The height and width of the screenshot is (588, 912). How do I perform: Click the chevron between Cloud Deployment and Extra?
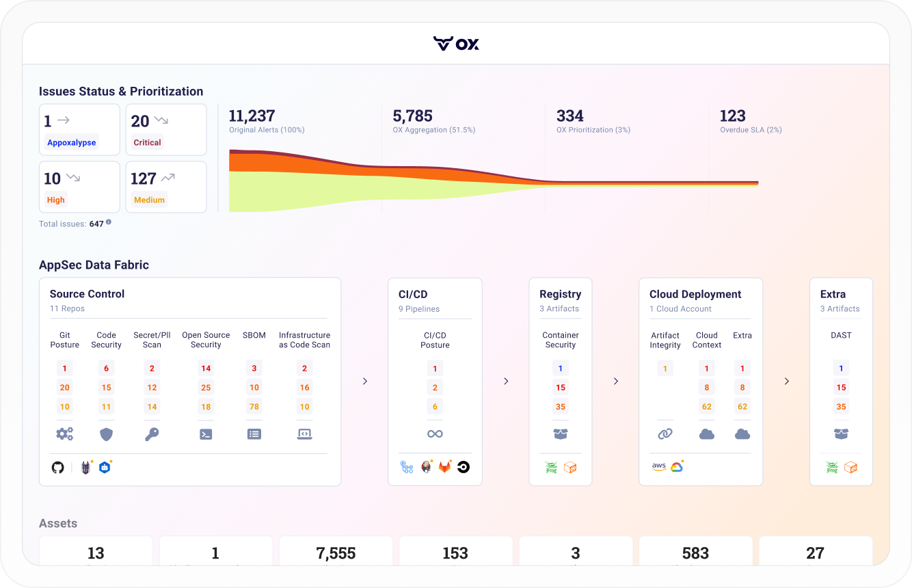(x=787, y=382)
